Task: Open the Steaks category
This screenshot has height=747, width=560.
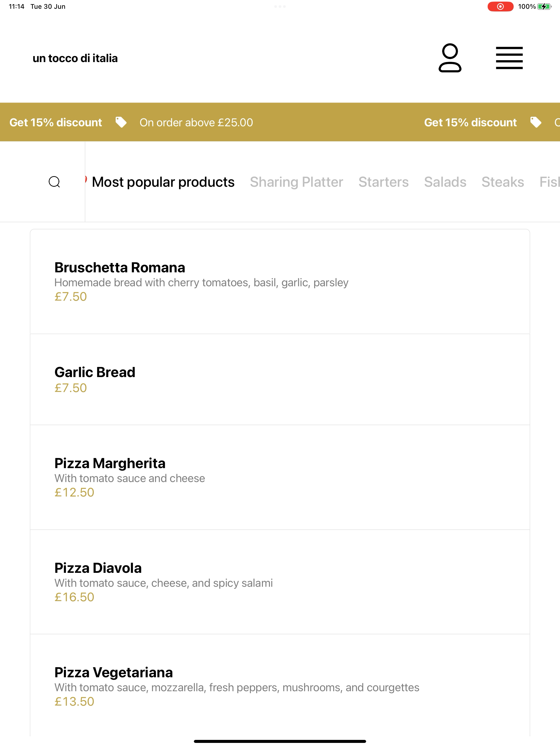Action: point(503,182)
